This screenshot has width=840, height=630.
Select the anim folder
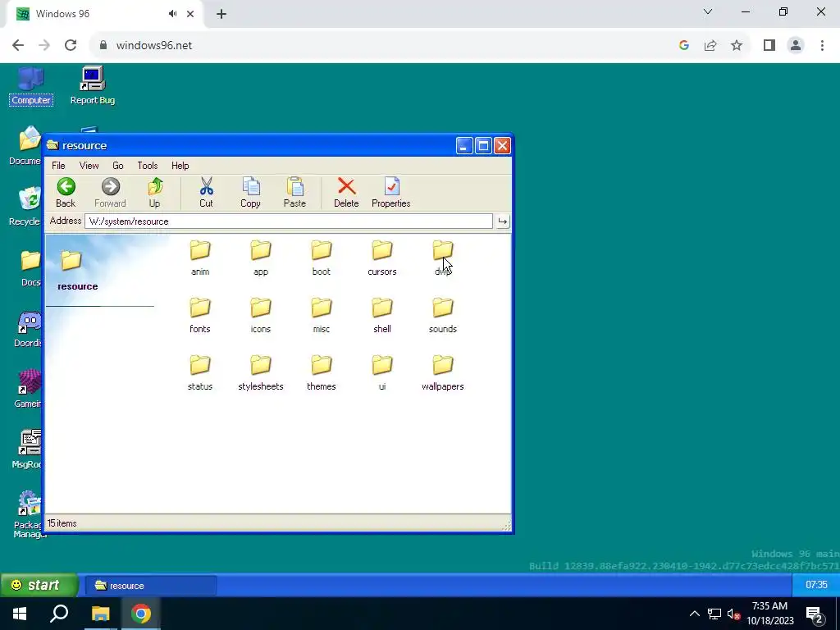(200, 258)
